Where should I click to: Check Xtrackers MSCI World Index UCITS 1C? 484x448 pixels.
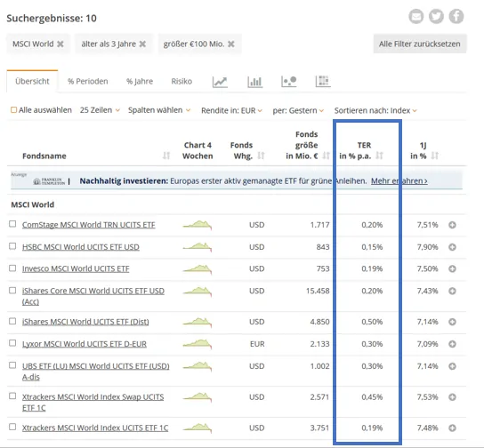click(x=12, y=427)
